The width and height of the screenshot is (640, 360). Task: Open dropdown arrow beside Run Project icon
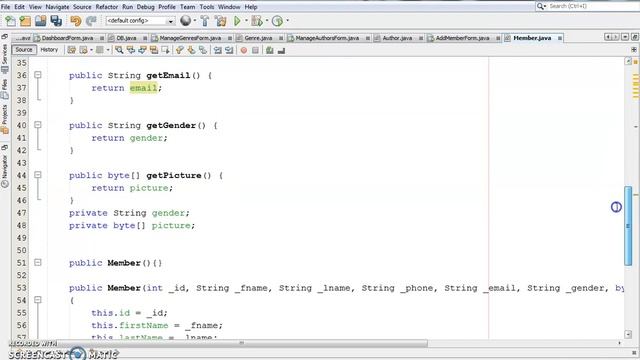click(x=246, y=20)
